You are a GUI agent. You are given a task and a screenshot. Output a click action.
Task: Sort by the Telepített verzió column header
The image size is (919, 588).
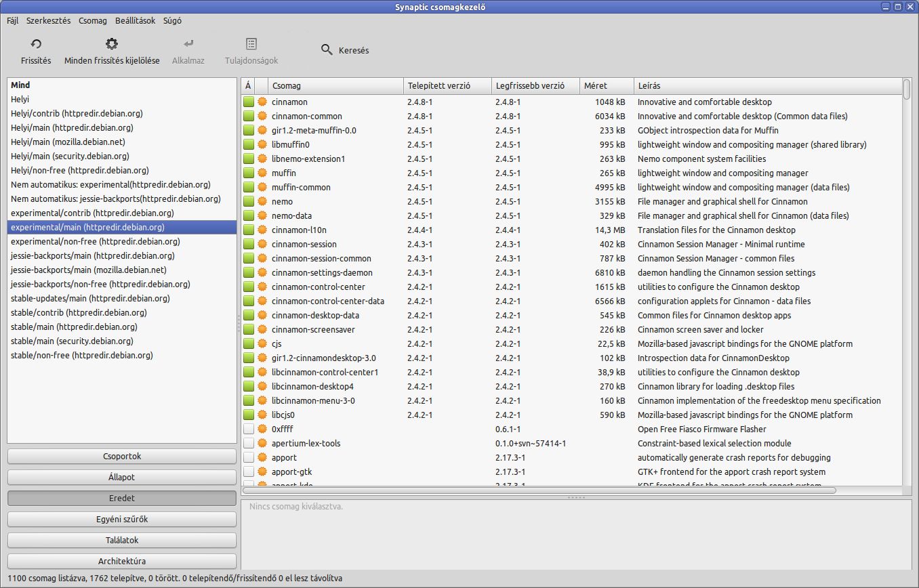tap(447, 86)
